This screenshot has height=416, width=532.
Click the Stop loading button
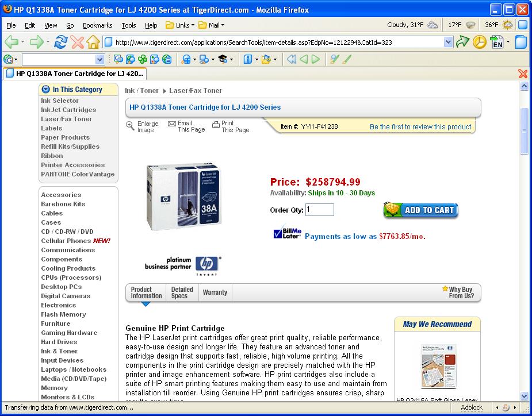(x=77, y=42)
